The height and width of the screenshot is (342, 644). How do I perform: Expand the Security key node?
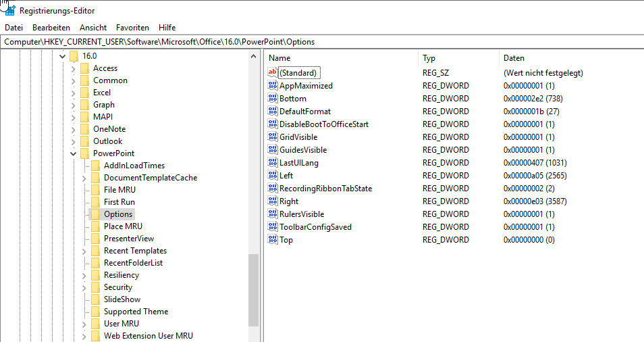coord(84,288)
